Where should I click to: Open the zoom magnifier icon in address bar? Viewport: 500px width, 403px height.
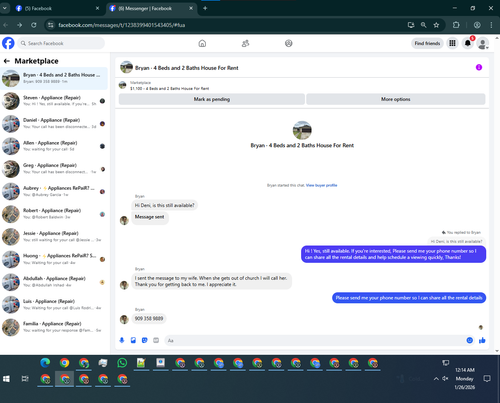pyautogui.click(x=423, y=25)
